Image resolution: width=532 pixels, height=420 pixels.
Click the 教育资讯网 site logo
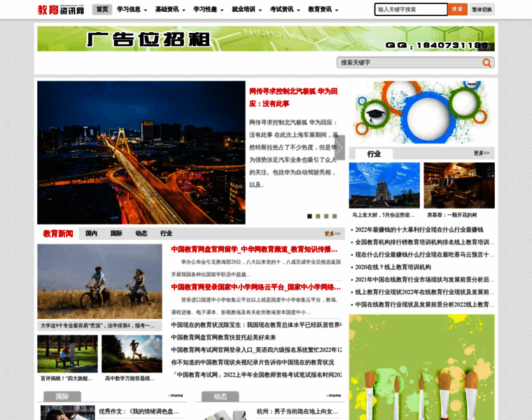61,10
